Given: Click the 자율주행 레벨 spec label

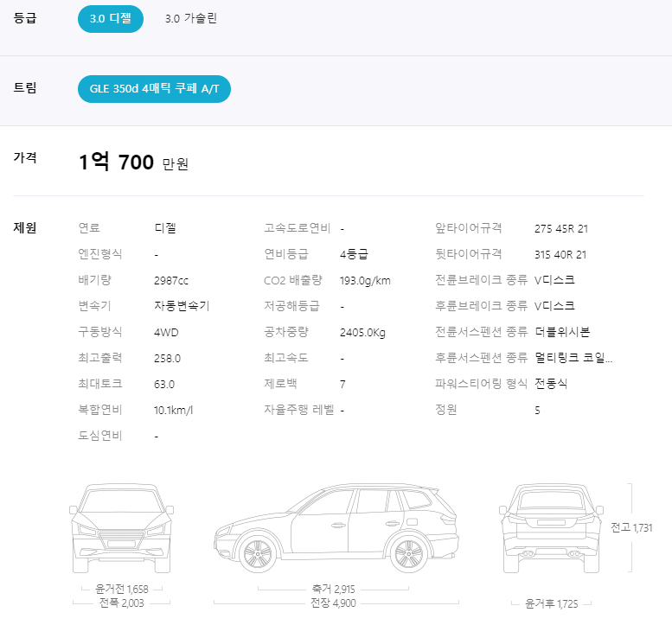Looking at the screenshot, I should tap(299, 410).
